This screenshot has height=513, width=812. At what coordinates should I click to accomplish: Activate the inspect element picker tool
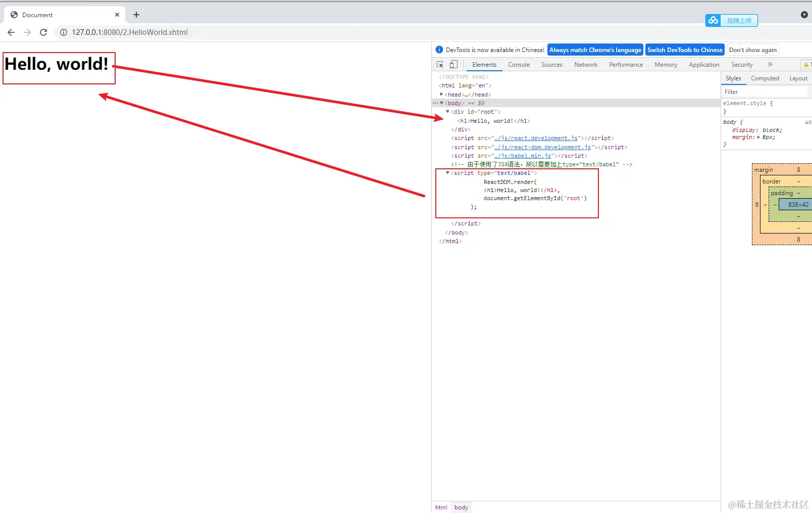click(x=440, y=65)
